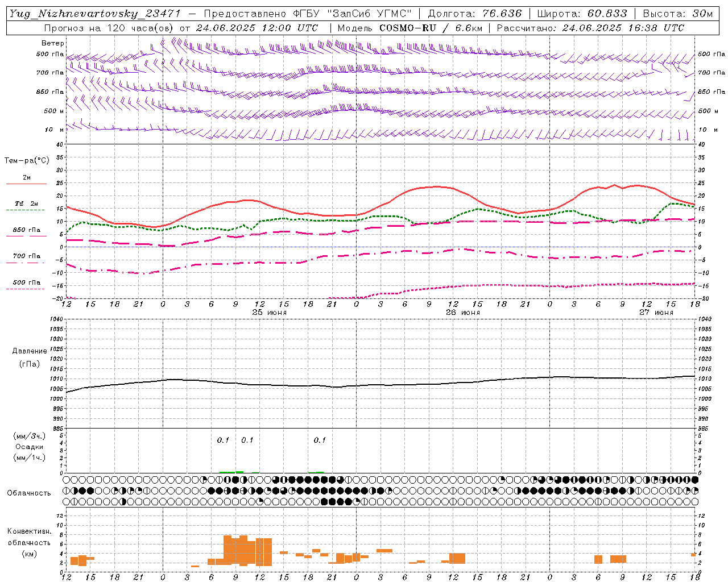Click the Осадки panel label
Image resolution: width=728 pixels, height=582 pixels.
(30, 447)
